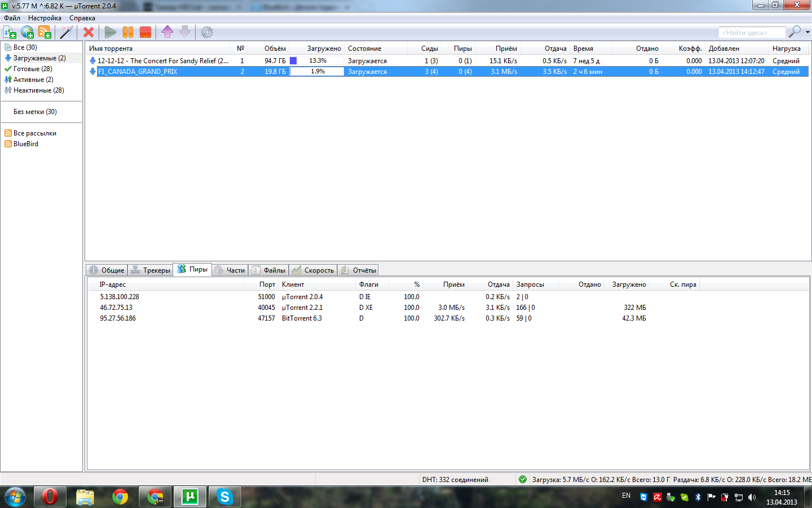Viewport: 812px width, 508px height.
Task: Pause the selected torrent via toolbar
Action: point(128,32)
